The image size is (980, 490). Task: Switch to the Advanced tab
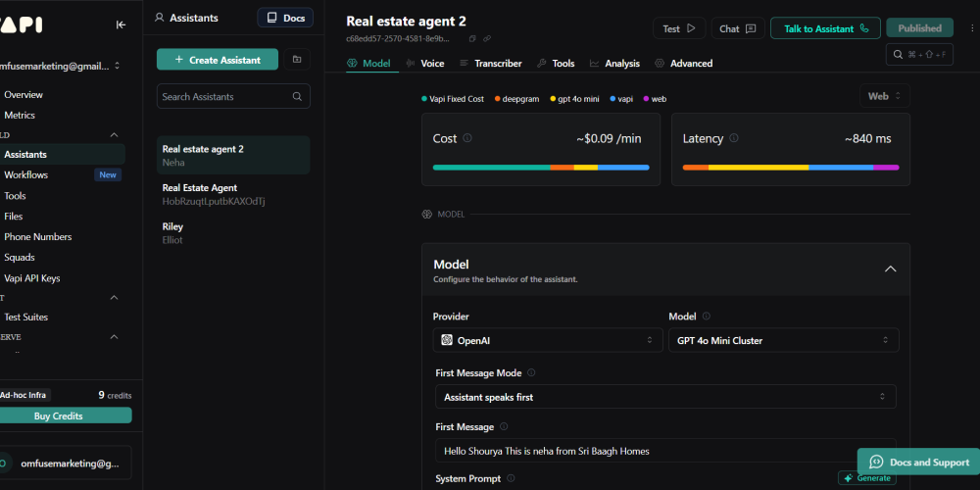click(x=684, y=63)
